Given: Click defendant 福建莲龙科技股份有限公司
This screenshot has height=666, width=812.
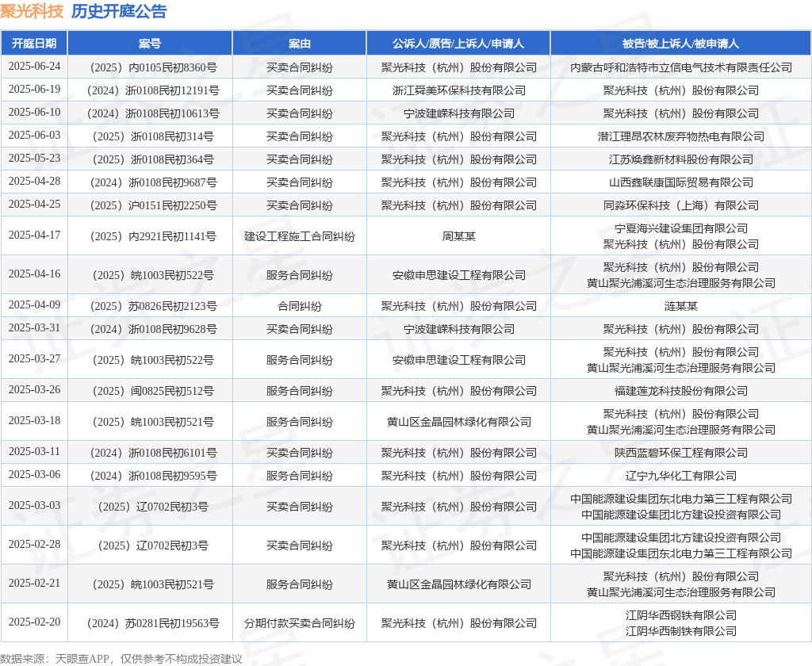Looking at the screenshot, I should 681,391.
